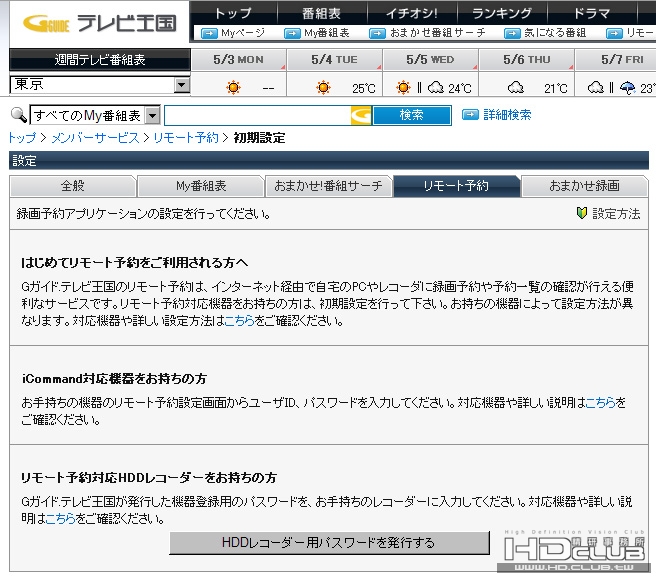Viewport: 656px width, 578px height.
Task: Click the cloud icon for 5/7
Action: [595, 88]
